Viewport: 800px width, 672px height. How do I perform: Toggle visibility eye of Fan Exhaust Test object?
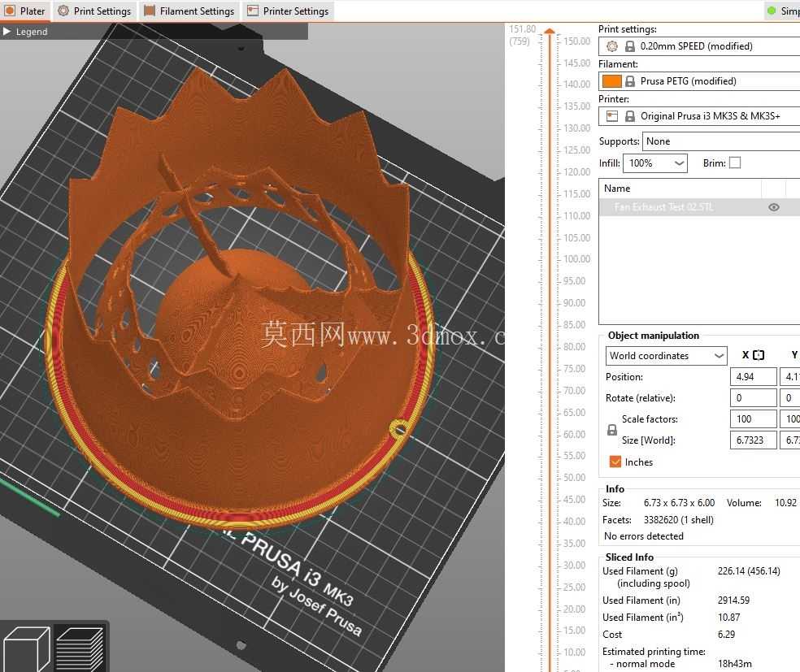[773, 207]
